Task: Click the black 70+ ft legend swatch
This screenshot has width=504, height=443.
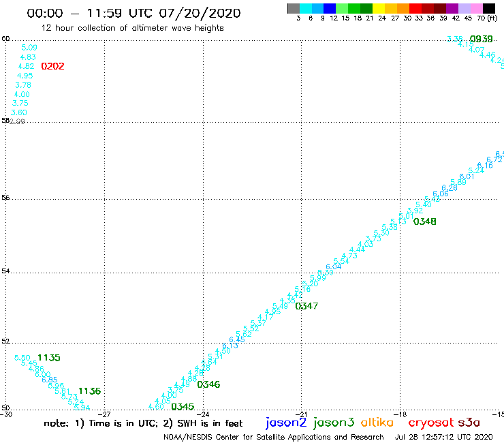Action: (x=488, y=8)
